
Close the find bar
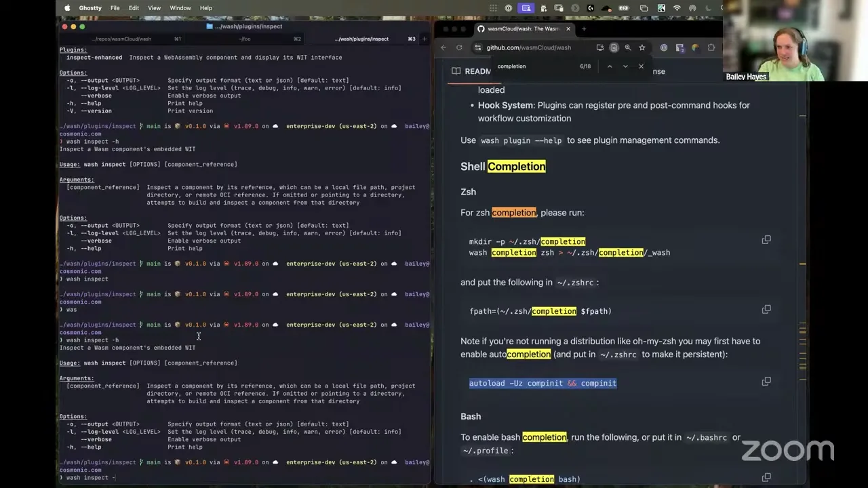(641, 66)
